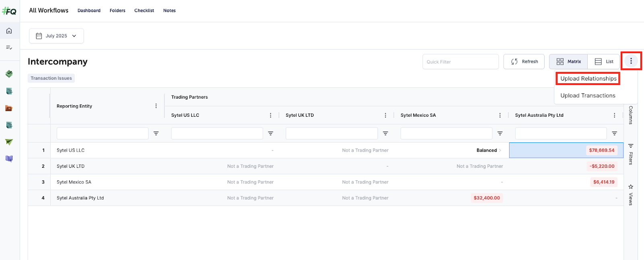The height and width of the screenshot is (260, 644).
Task: Click the Refresh button
Action: click(524, 62)
